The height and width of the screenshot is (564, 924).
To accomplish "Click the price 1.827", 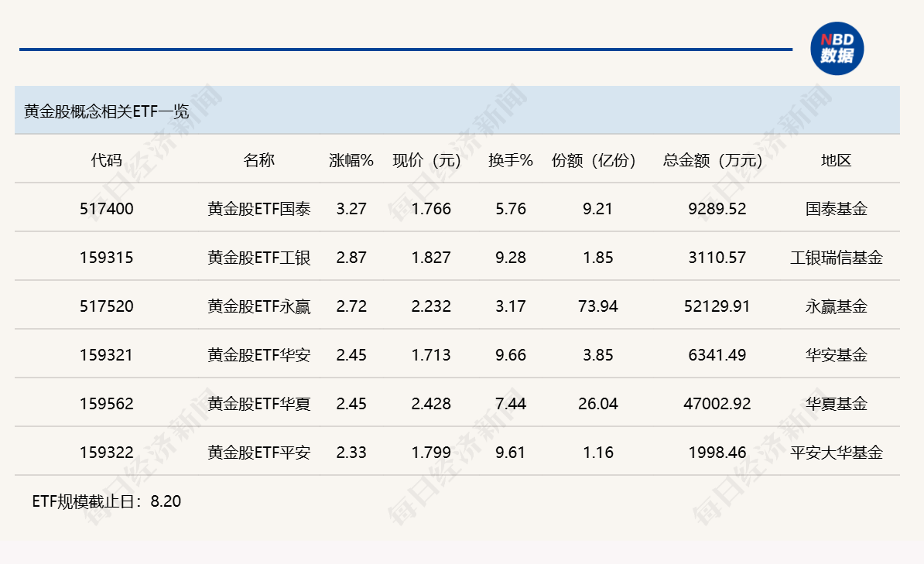I will pos(431,258).
